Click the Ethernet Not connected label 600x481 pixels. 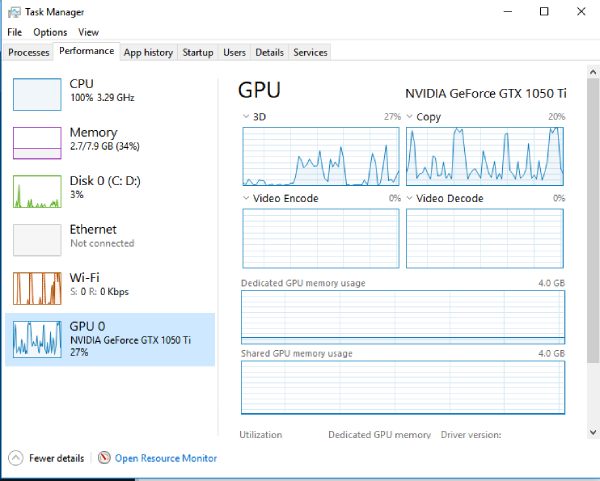[x=102, y=236]
